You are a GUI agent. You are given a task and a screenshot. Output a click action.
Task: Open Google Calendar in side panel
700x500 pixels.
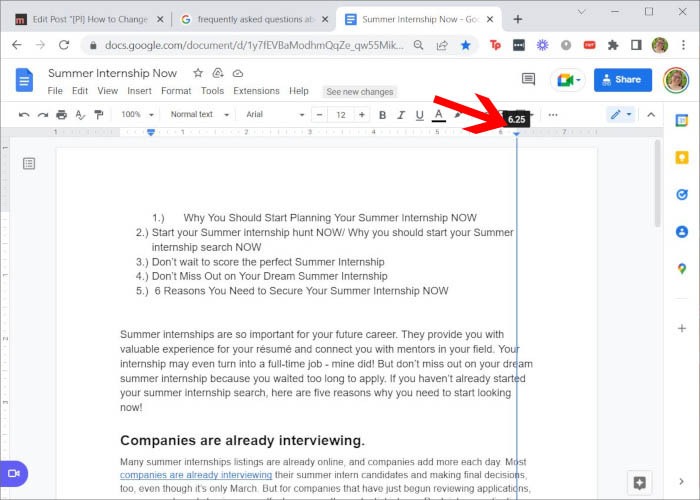point(682,120)
